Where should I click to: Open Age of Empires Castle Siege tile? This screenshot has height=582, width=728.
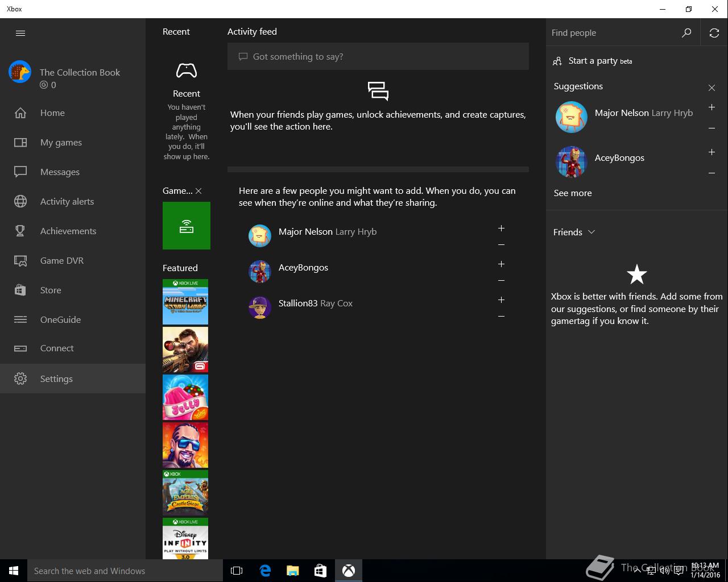pyautogui.click(x=185, y=493)
